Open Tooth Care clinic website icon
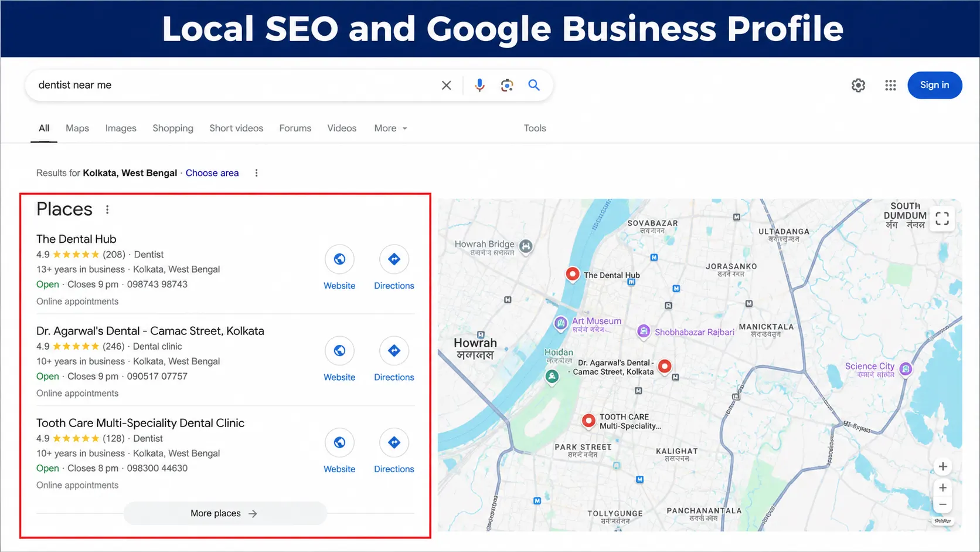Screen dimensions: 980x552 (x=339, y=443)
